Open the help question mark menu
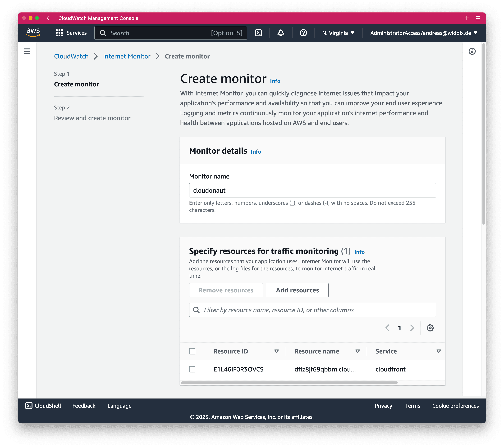The width and height of the screenshot is (504, 447). [303, 33]
